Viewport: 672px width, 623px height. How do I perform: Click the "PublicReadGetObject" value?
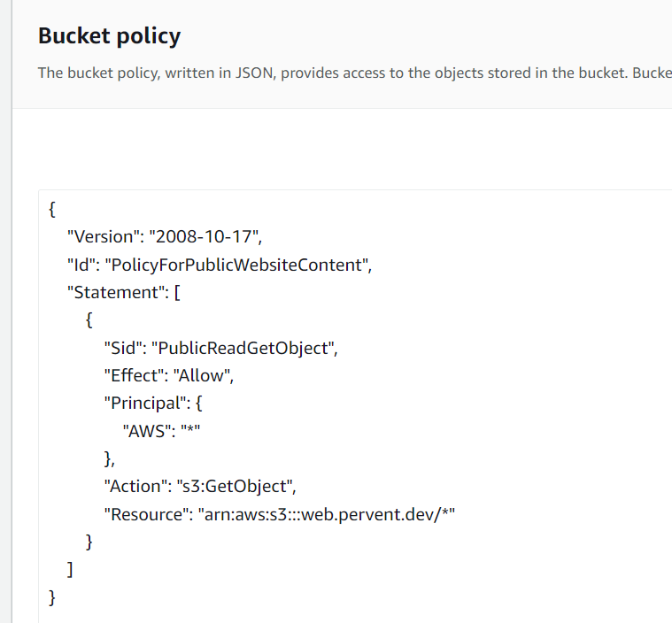242,348
